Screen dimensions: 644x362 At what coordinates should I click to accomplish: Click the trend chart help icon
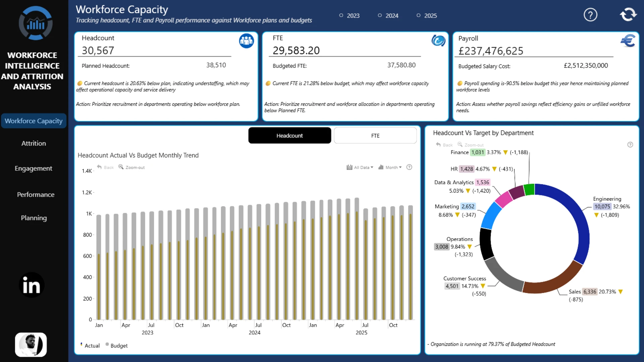[409, 167]
